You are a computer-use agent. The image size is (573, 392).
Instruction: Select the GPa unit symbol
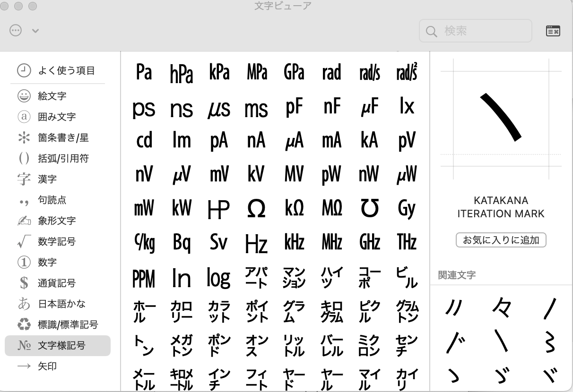pyautogui.click(x=294, y=73)
